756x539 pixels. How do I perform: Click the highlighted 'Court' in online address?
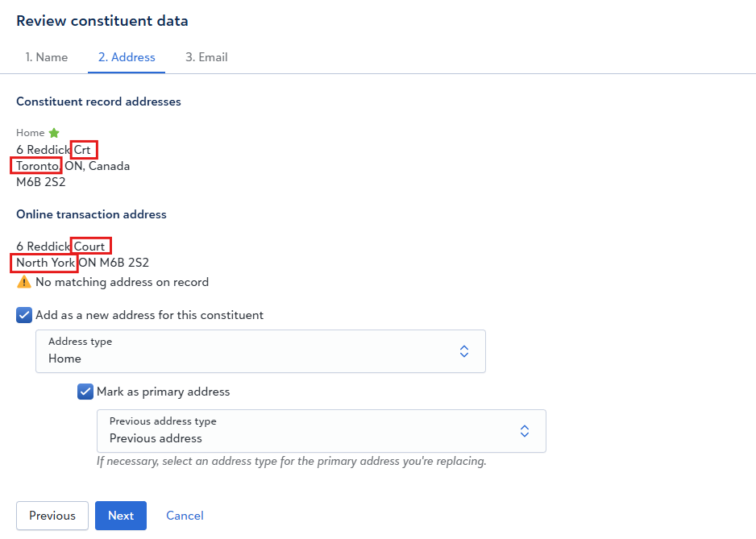click(90, 246)
